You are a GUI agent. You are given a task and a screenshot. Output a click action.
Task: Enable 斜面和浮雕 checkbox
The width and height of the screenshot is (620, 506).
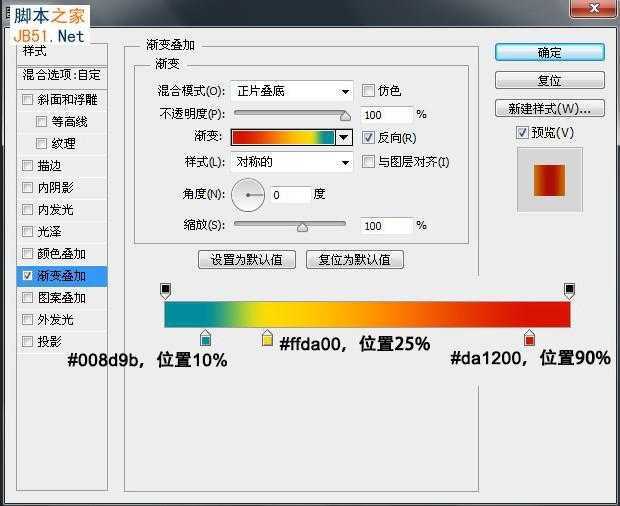point(27,100)
